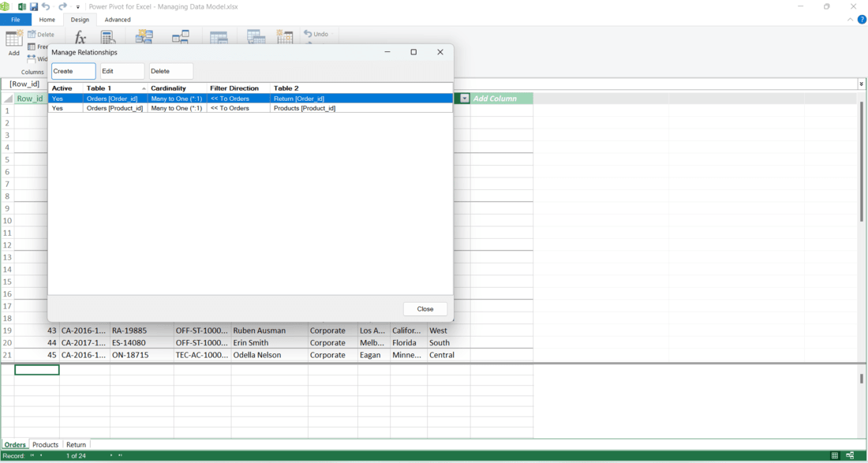Switch to the Return sheet tab
The height and width of the screenshot is (463, 868).
[77, 445]
